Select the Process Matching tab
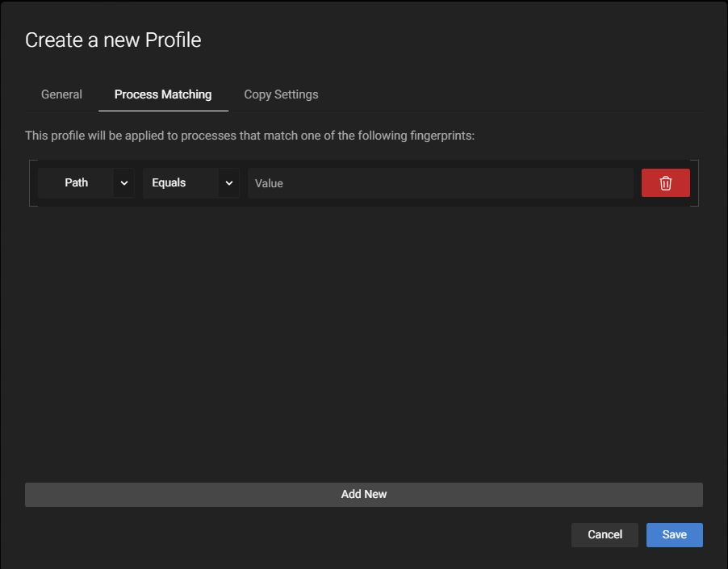Image resolution: width=728 pixels, height=569 pixels. click(163, 94)
